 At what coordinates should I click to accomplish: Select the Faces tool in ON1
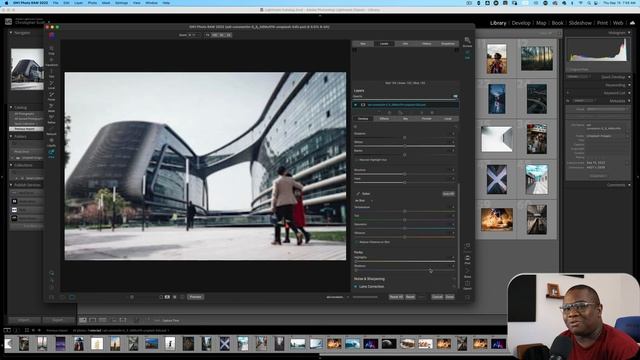51,96
